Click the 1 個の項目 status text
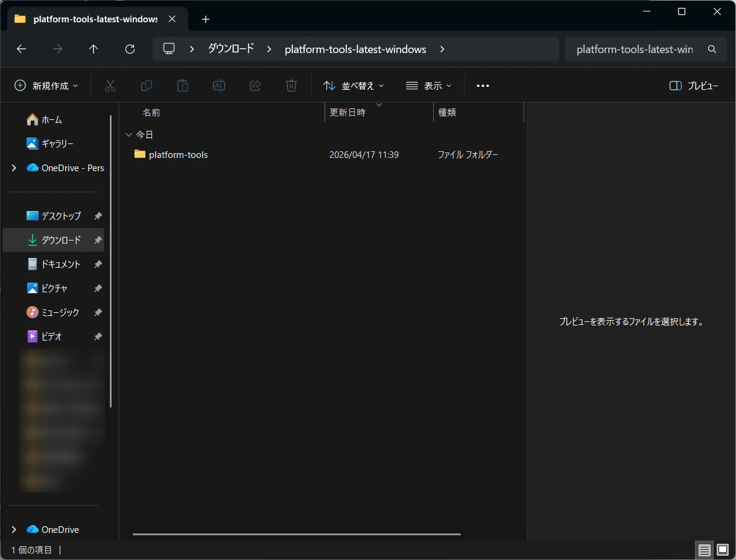This screenshot has width=736, height=560. 32,550
